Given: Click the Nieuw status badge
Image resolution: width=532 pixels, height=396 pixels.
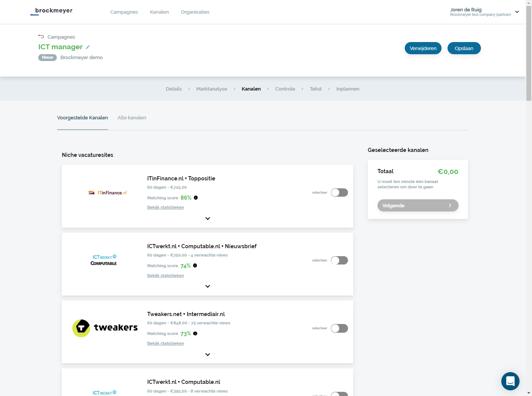Looking at the screenshot, I should (x=47, y=58).
